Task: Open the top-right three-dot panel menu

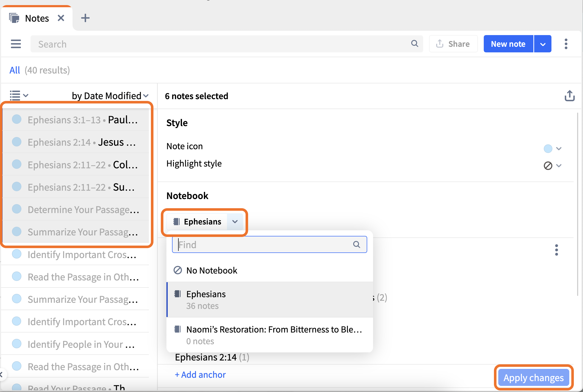Action: click(x=566, y=44)
